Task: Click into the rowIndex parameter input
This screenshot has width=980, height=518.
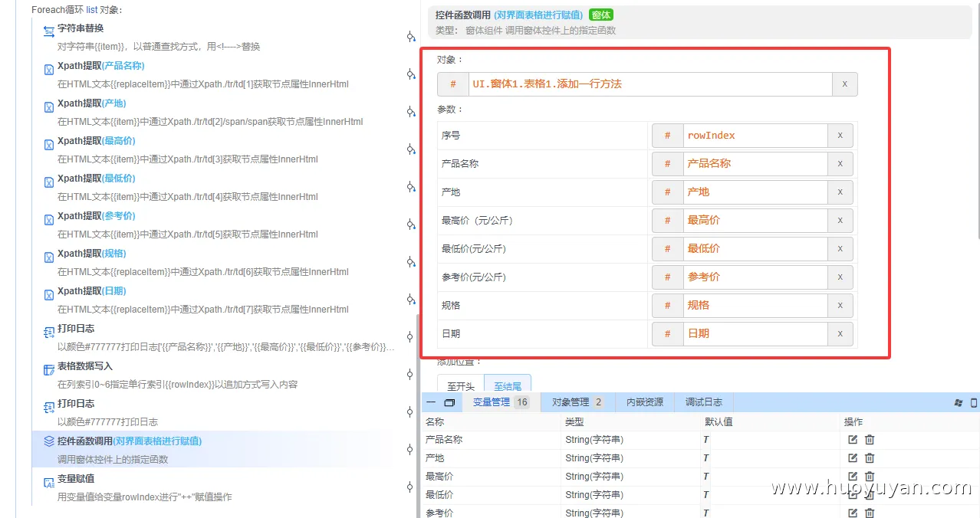Action: [755, 136]
